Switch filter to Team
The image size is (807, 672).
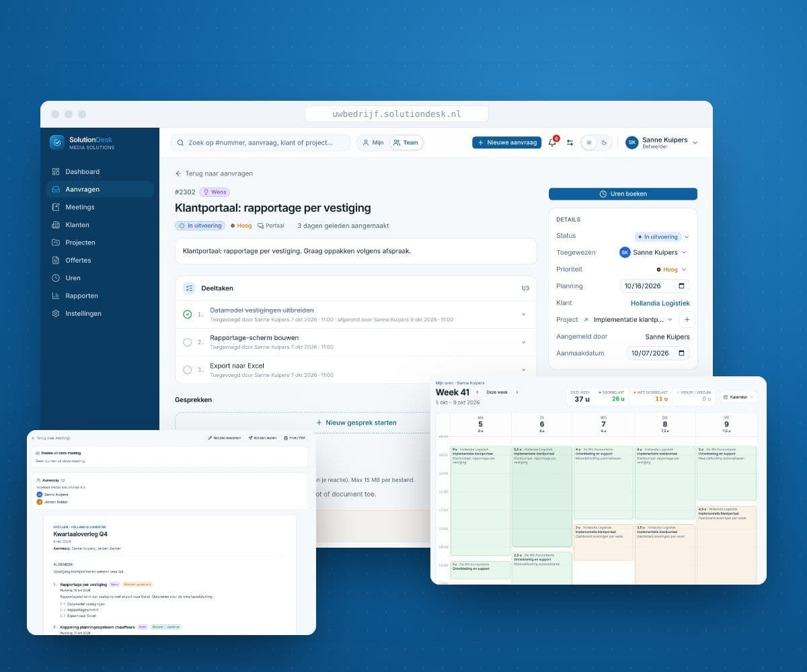pyautogui.click(x=406, y=142)
